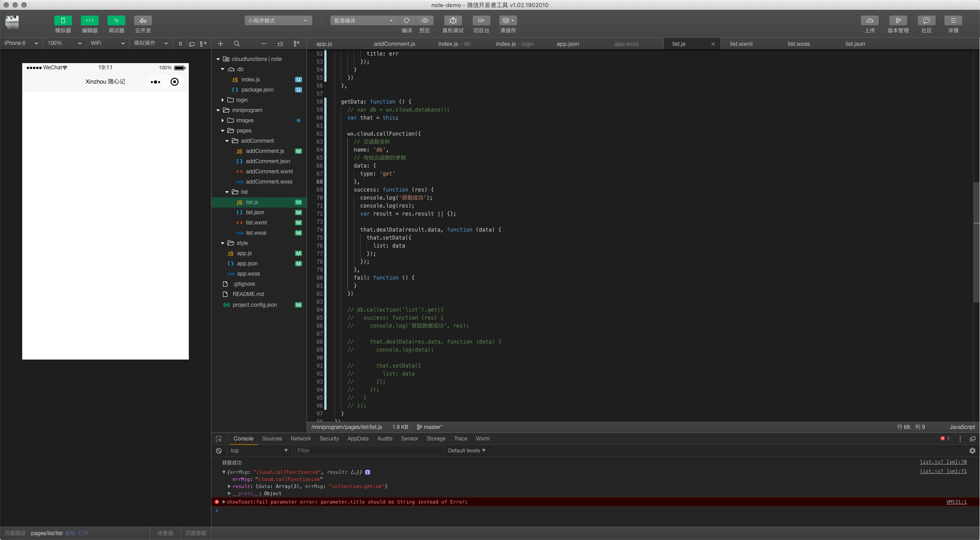Screen dimensions: 980x540
Task: Open the Default levels dropdown
Action: click(466, 451)
